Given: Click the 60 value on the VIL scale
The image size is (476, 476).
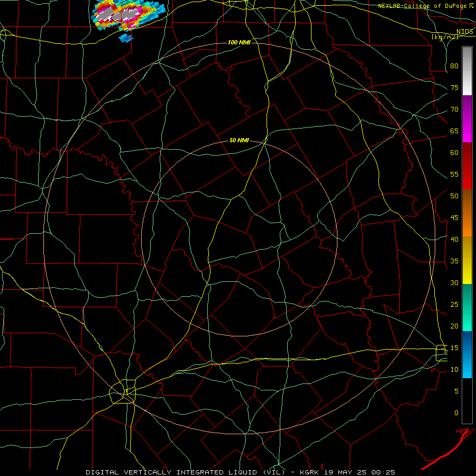Looking at the screenshot, I should pos(454,153).
